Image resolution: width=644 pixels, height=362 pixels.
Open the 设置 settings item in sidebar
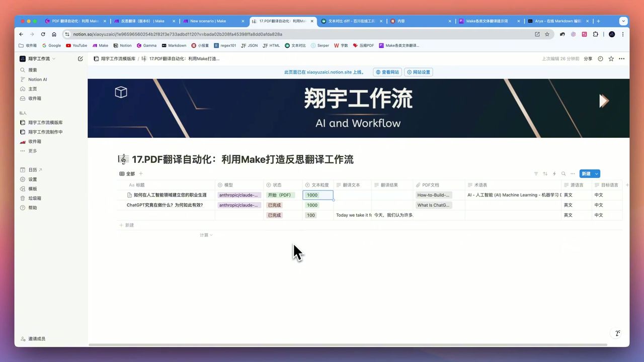click(32, 179)
